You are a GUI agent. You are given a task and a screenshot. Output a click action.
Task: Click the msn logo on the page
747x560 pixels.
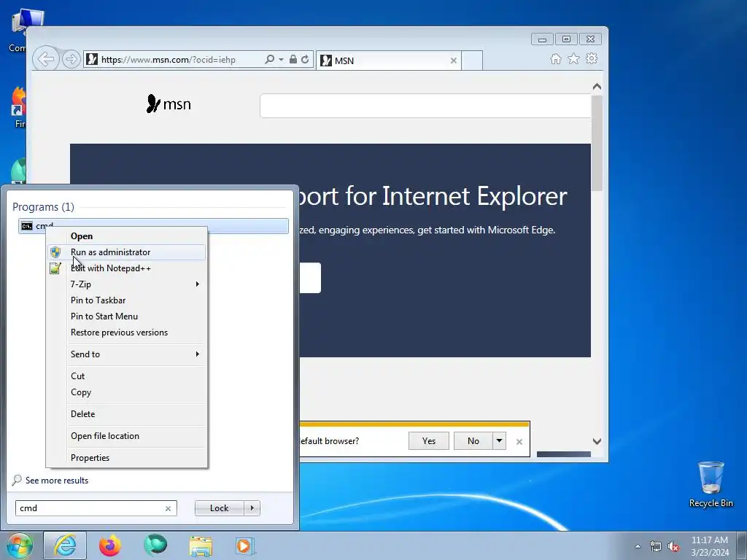point(169,104)
